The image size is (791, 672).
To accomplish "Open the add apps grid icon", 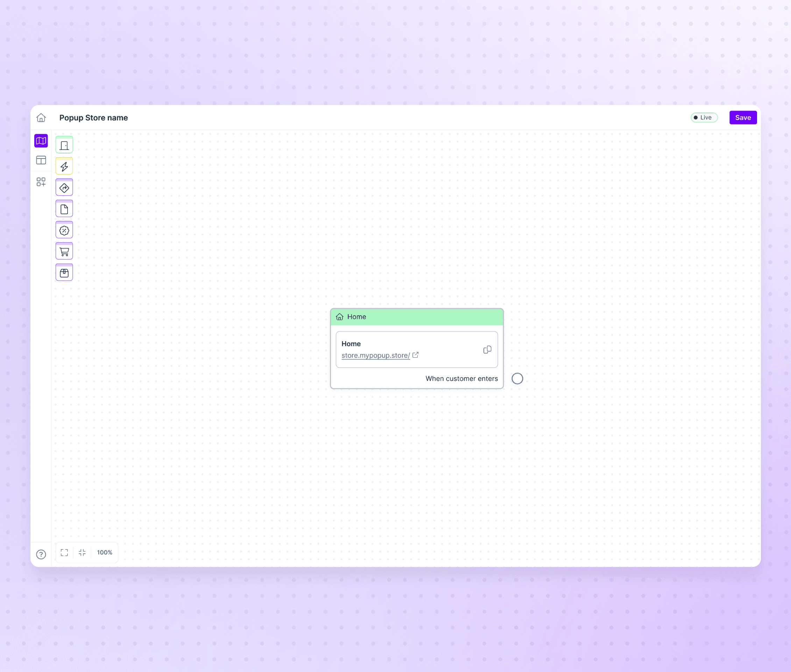I will tap(41, 182).
